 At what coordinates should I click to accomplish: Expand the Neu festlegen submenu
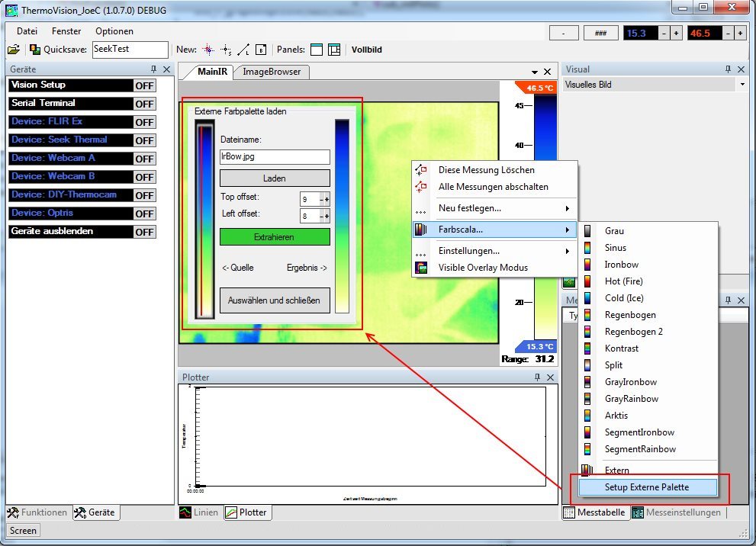click(566, 208)
